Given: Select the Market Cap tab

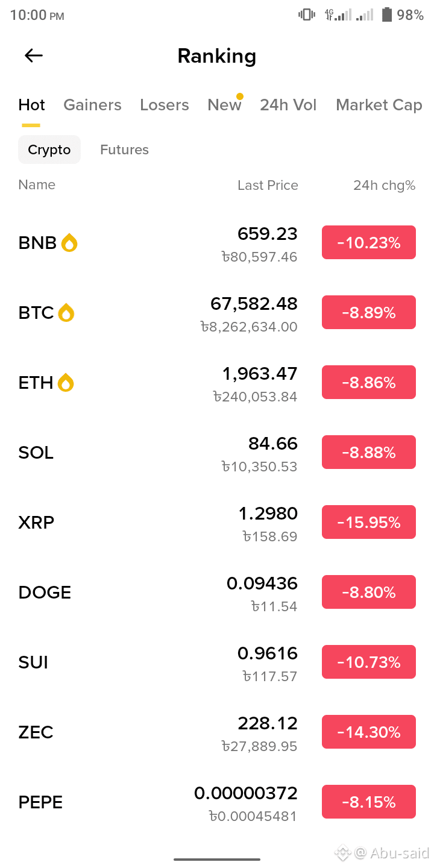Looking at the screenshot, I should pyautogui.click(x=379, y=105).
